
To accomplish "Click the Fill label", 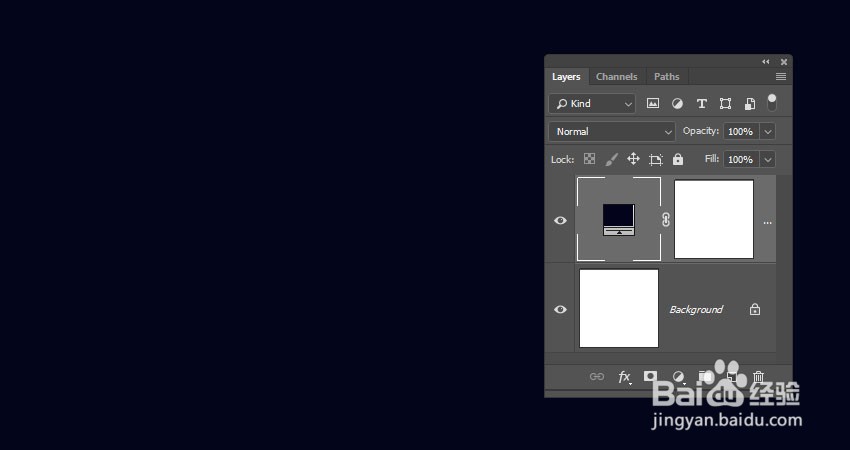I will 712,158.
